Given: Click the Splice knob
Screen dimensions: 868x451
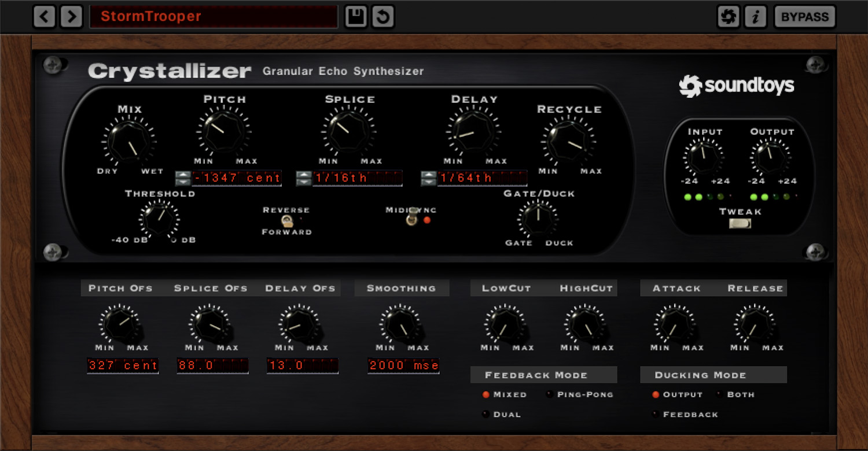Looking at the screenshot, I should pos(350,131).
